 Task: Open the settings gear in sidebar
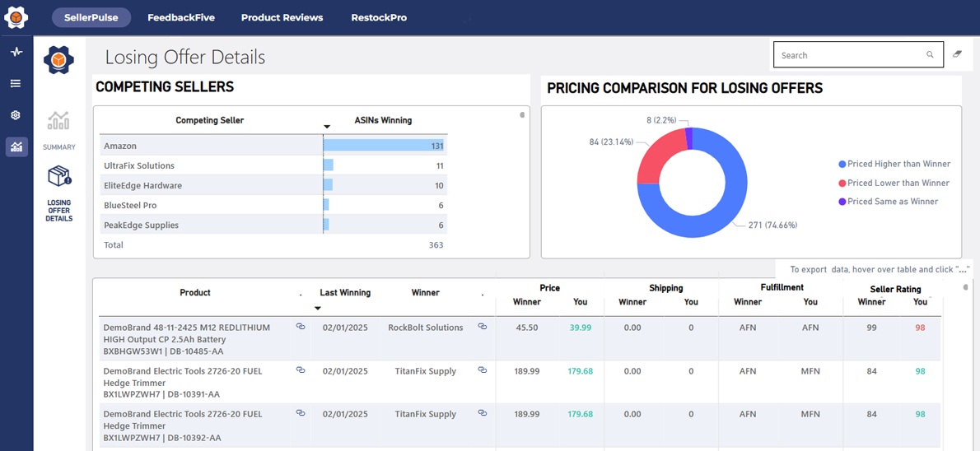pos(16,115)
